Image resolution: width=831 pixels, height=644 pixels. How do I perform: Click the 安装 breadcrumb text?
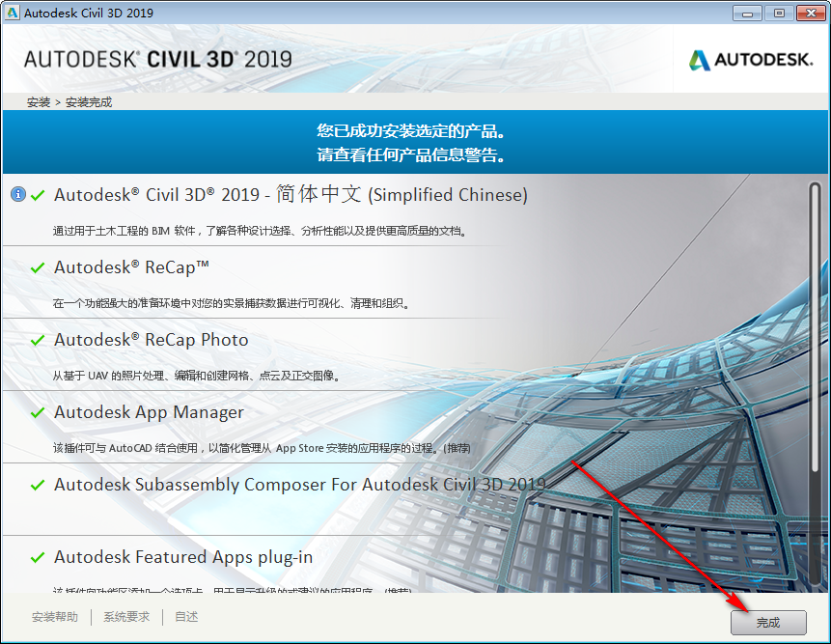click(39, 102)
